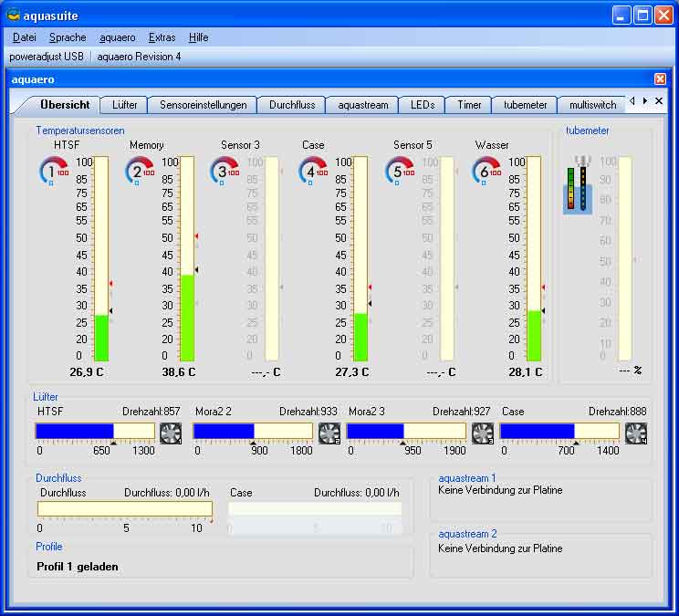Click the HTSF fan speed bar

pos(95,431)
